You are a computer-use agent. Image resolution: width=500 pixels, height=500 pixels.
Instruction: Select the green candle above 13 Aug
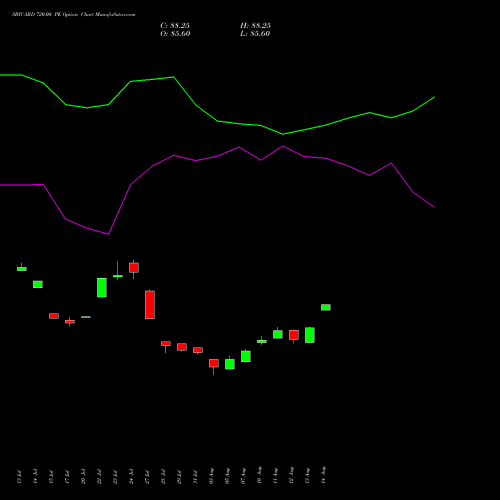click(310, 335)
